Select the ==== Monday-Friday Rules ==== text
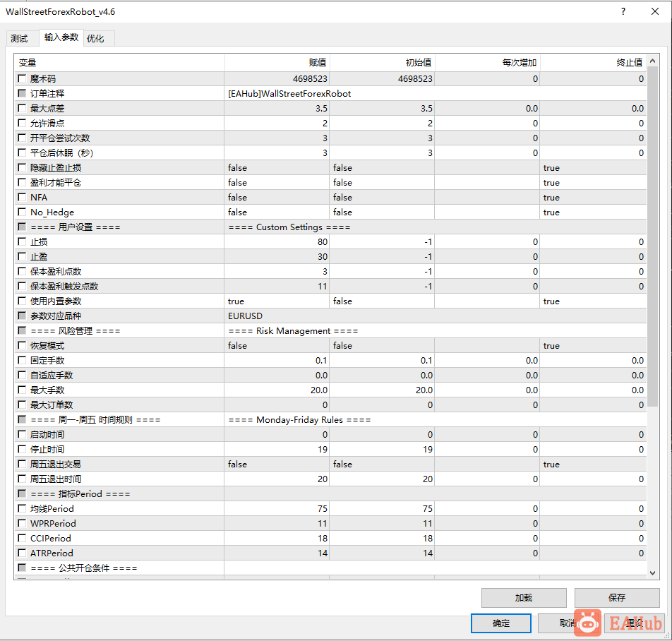 (x=299, y=420)
